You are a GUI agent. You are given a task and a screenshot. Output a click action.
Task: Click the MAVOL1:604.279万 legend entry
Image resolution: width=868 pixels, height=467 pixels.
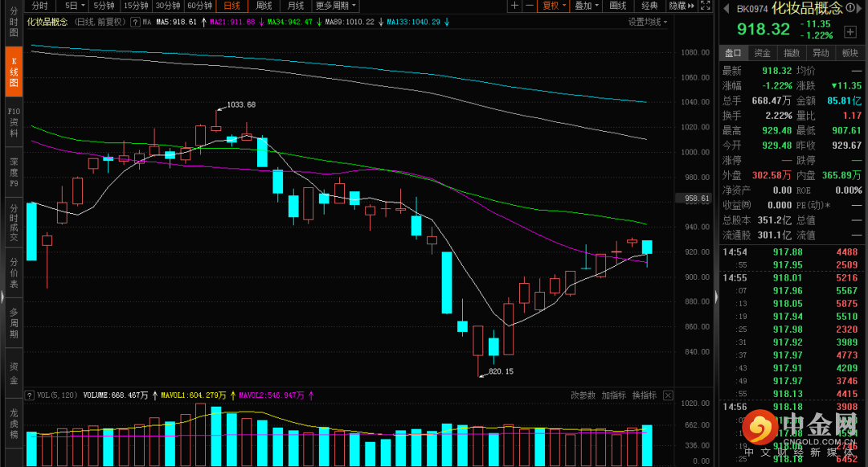193,395
